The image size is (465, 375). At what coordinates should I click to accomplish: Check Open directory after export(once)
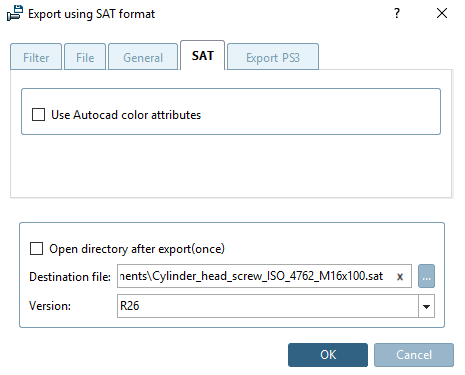tap(36, 248)
